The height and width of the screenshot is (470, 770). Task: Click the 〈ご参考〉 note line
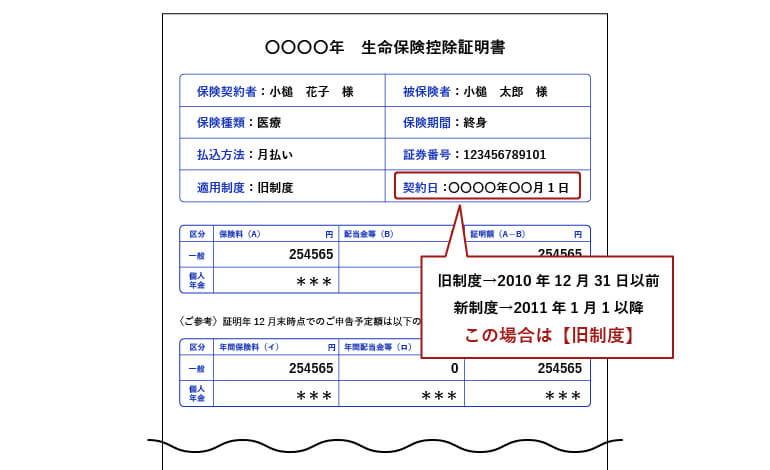pos(299,321)
